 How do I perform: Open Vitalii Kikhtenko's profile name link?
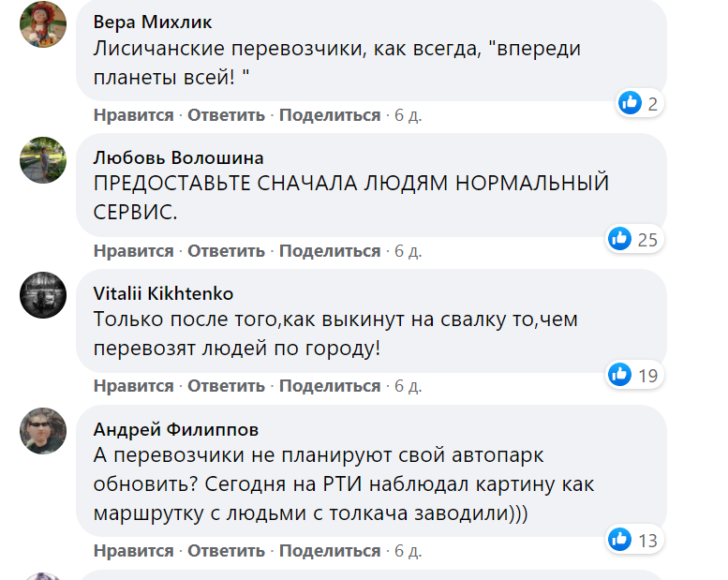pos(164,293)
